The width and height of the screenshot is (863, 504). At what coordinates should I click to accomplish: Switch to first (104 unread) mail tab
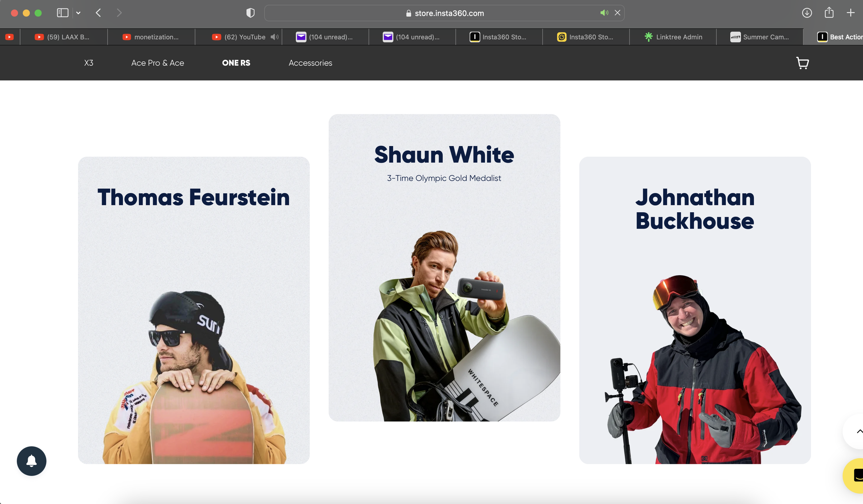click(x=325, y=37)
